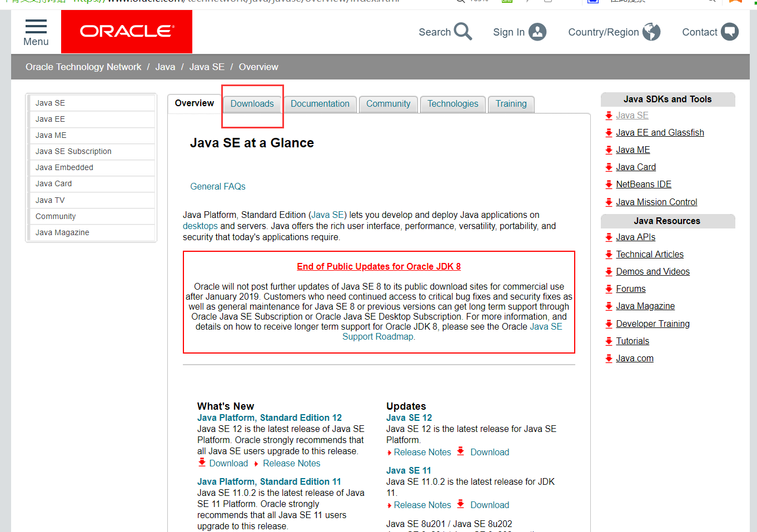Click Release Notes under Java SE 12 updates
This screenshot has height=532, width=757.
[422, 453]
